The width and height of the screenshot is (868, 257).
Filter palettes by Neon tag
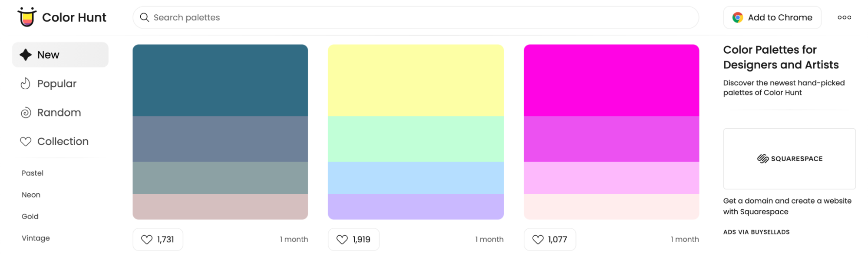[x=31, y=195]
